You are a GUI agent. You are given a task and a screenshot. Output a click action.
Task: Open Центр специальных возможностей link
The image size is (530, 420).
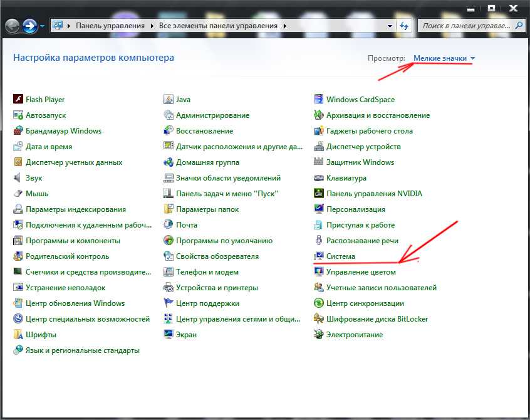(x=88, y=319)
